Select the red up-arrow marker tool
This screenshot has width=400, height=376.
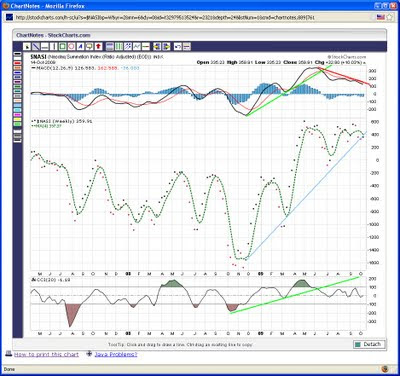[98, 47]
